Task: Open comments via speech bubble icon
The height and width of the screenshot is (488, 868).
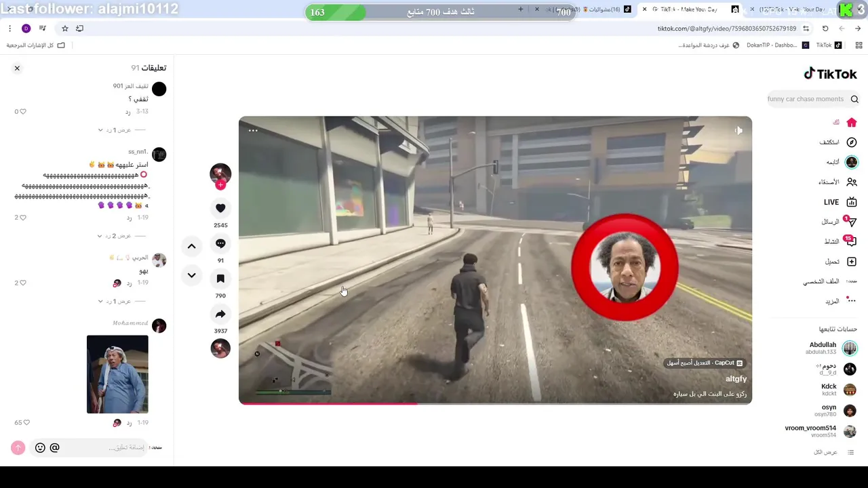Action: click(220, 243)
